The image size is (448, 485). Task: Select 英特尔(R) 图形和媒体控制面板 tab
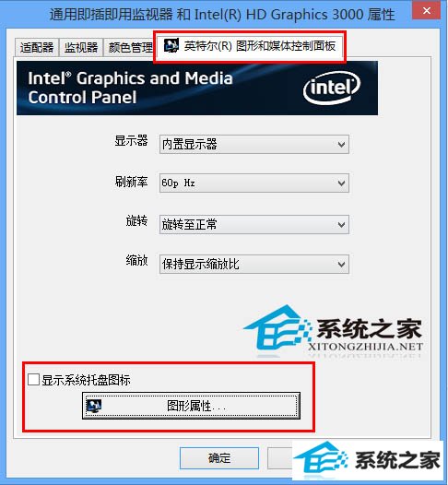pyautogui.click(x=250, y=46)
